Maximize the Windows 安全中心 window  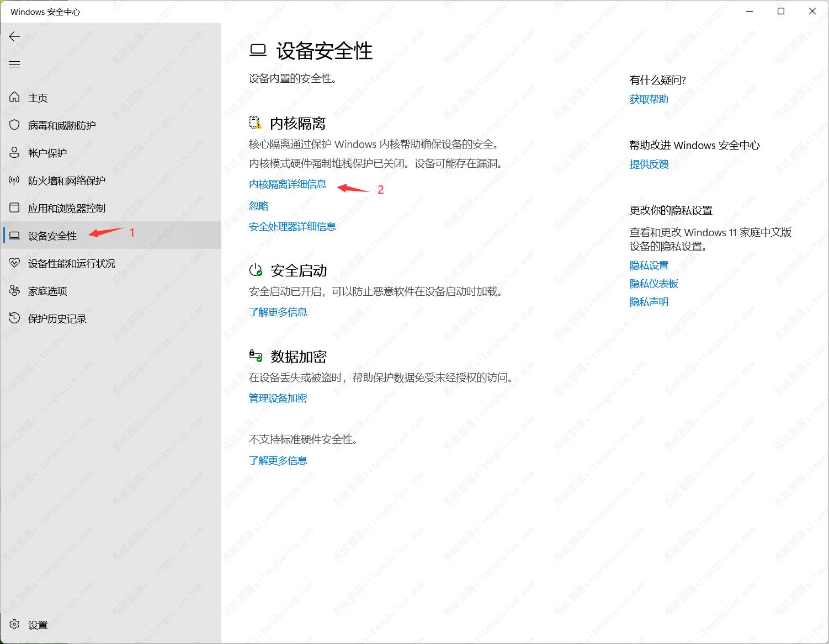tap(781, 11)
